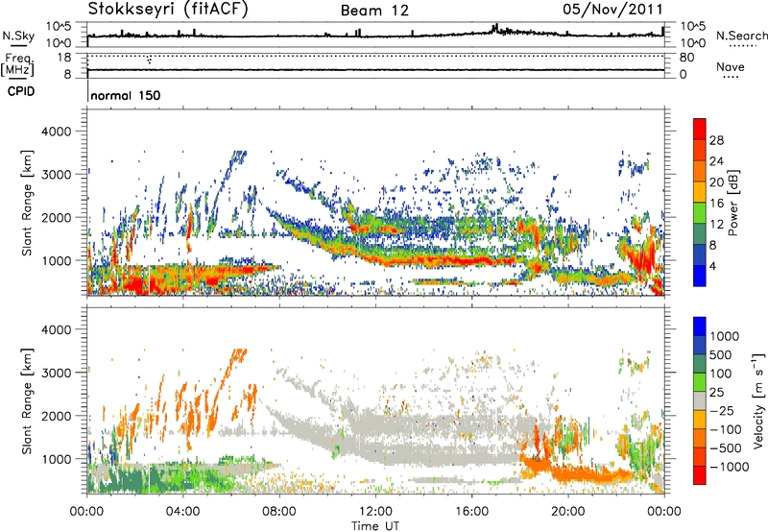
Task: Click the "4" label on Power colorbar
Action: (x=712, y=267)
